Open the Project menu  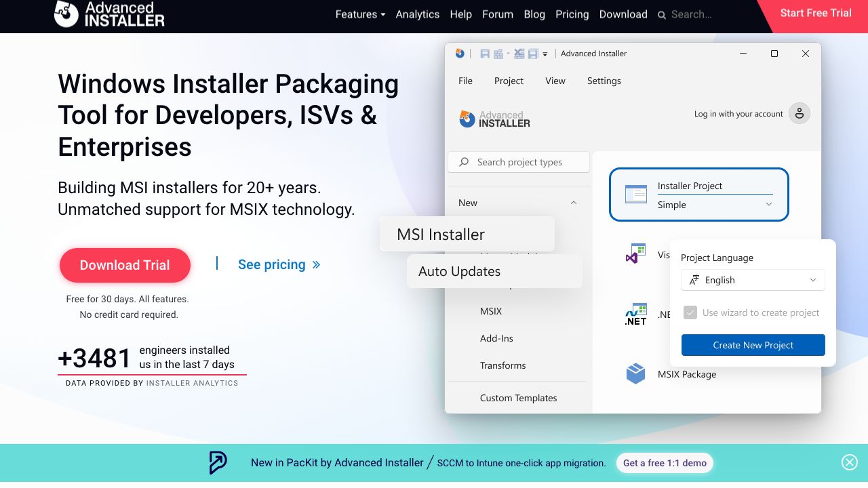pyautogui.click(x=509, y=81)
